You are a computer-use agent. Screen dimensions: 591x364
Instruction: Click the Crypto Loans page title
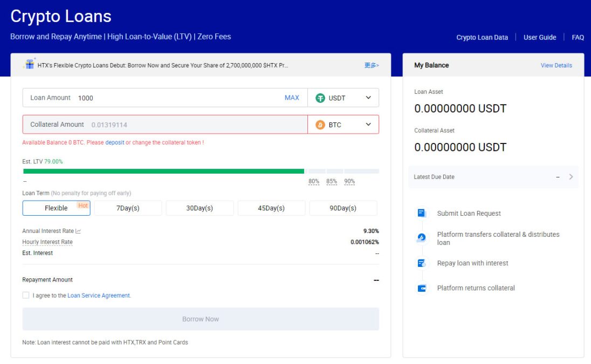61,16
